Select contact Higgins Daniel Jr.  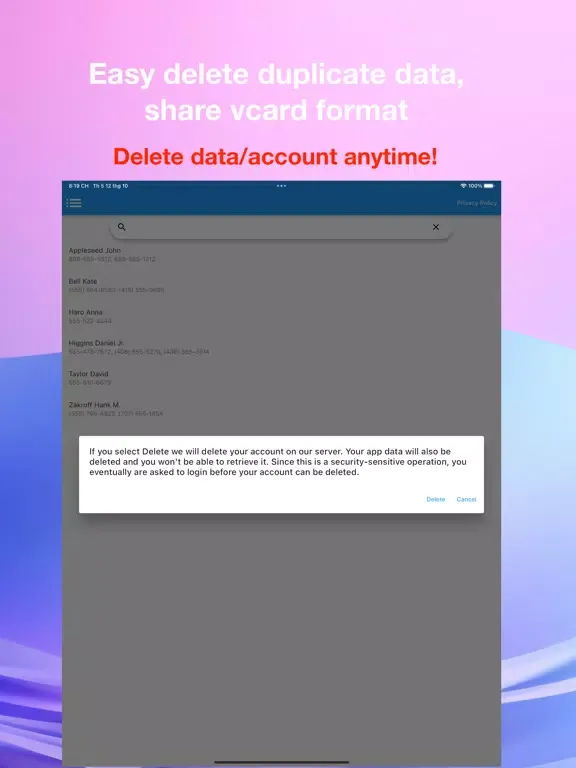281,347
